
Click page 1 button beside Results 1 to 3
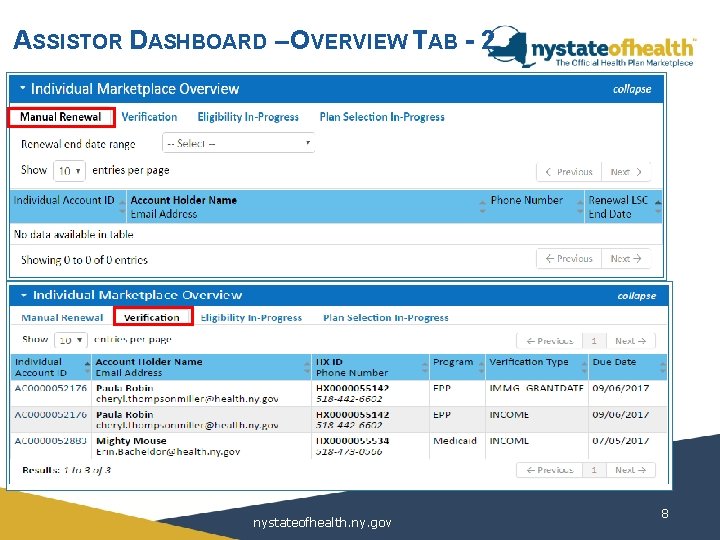(594, 470)
